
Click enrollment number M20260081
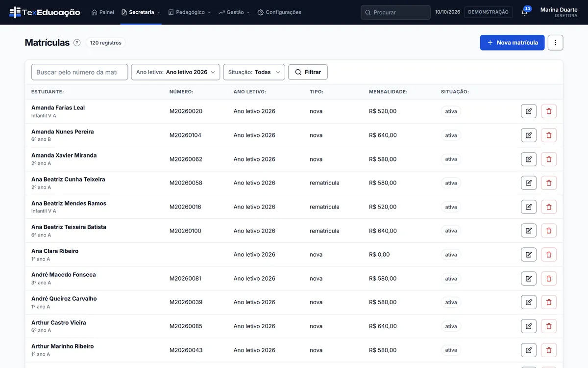pyautogui.click(x=186, y=279)
